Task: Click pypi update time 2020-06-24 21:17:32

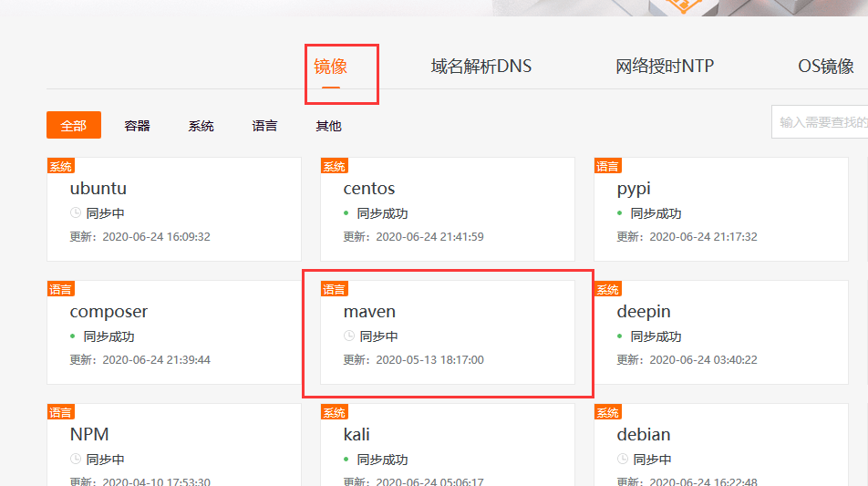Action: 703,237
